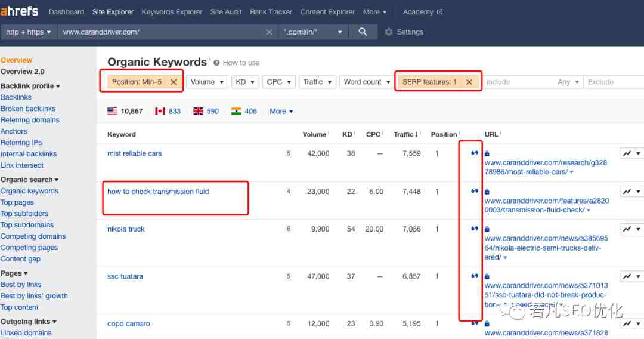Image resolution: width=644 pixels, height=339 pixels.
Task: Click the featured snippet icon for nikola truck
Action: coord(475,229)
